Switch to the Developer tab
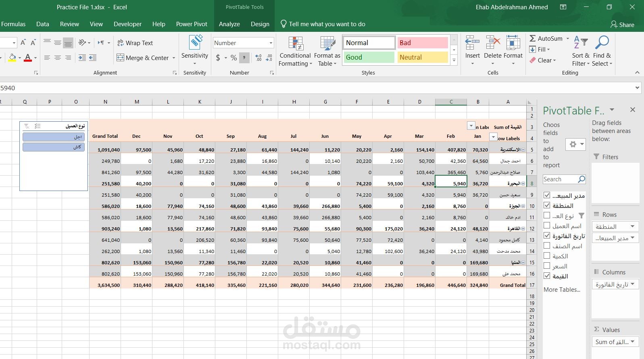 coord(127,24)
